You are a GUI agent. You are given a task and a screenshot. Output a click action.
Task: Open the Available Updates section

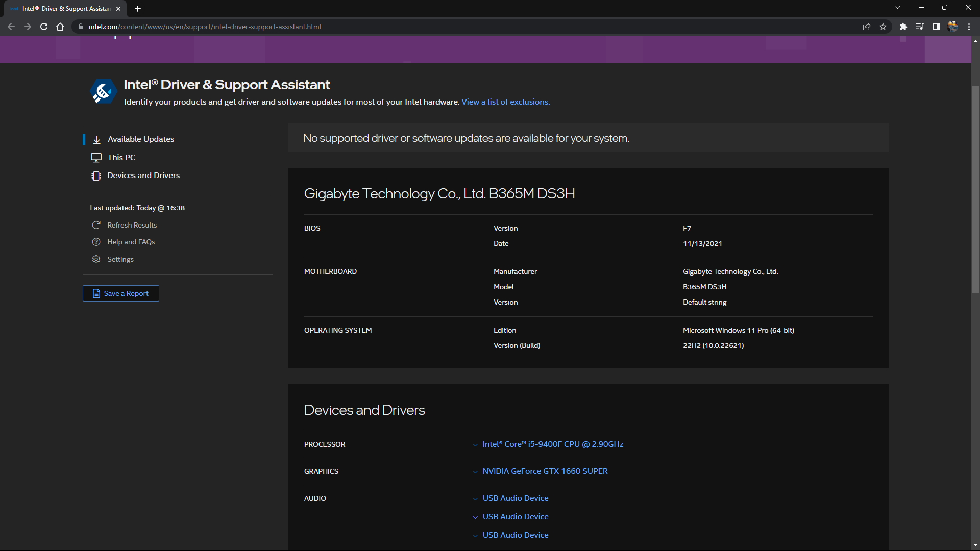coord(140,139)
